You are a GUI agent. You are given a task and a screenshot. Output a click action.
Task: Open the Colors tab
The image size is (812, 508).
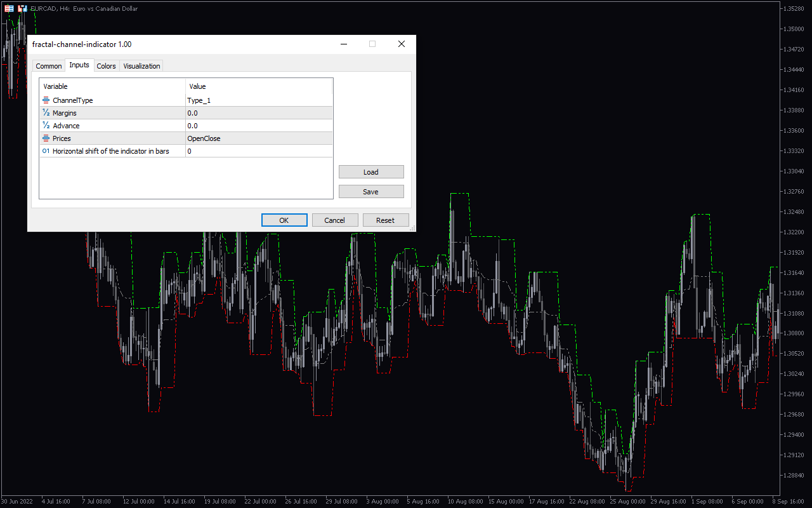click(107, 66)
